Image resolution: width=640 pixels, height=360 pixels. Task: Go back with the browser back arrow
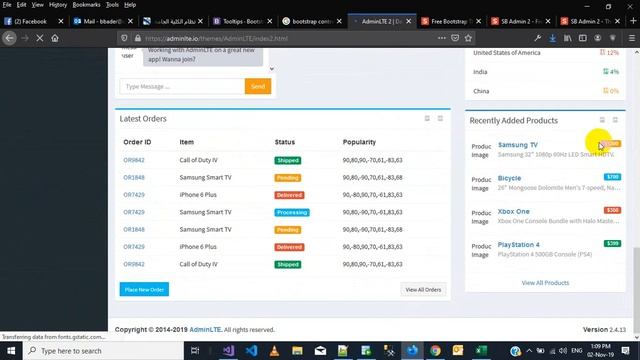(x=9, y=38)
